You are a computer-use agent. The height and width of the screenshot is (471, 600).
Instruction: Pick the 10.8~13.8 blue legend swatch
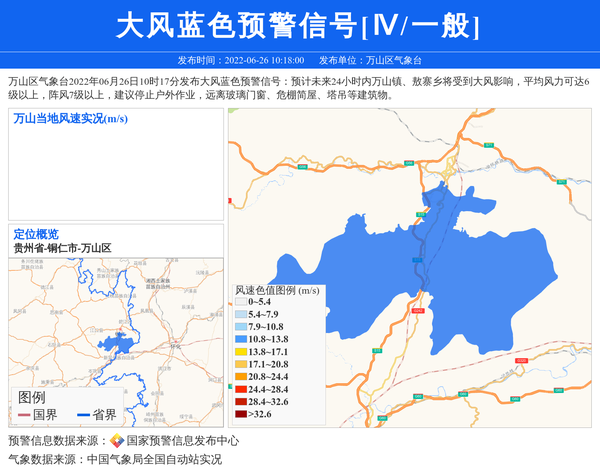click(240, 339)
